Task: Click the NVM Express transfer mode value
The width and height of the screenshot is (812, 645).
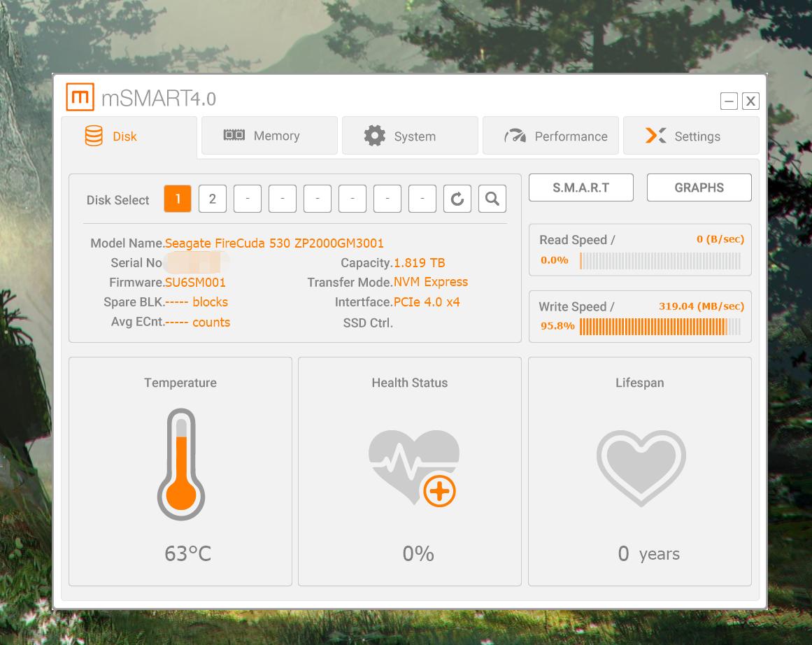Action: click(431, 282)
